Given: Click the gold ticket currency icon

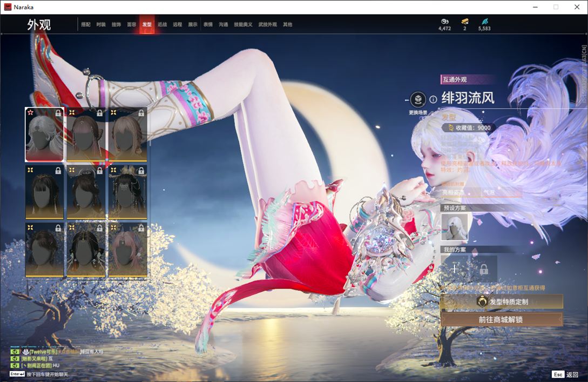Looking at the screenshot, I should 465,22.
